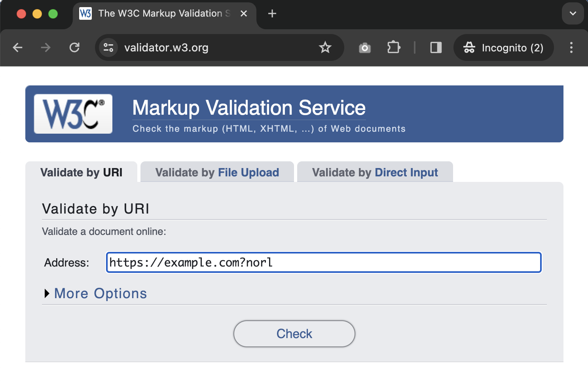
Task: Click inside the Address URL input field
Action: tap(323, 262)
